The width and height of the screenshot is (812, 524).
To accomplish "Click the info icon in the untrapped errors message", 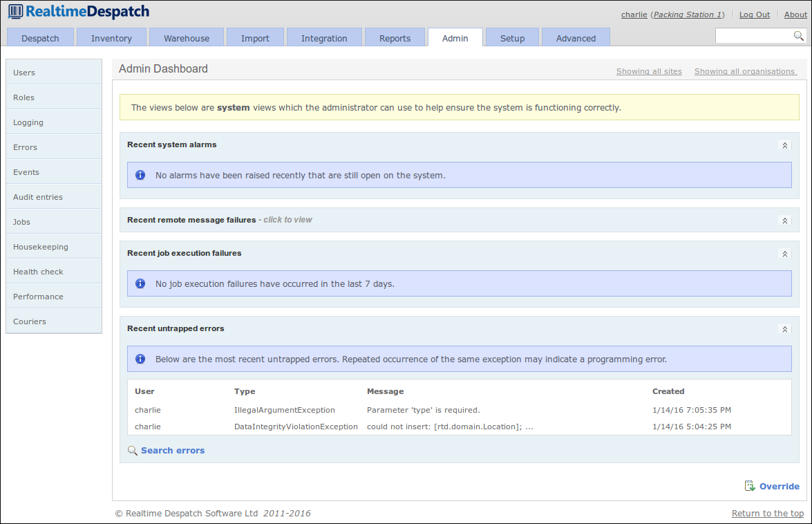I will point(140,359).
